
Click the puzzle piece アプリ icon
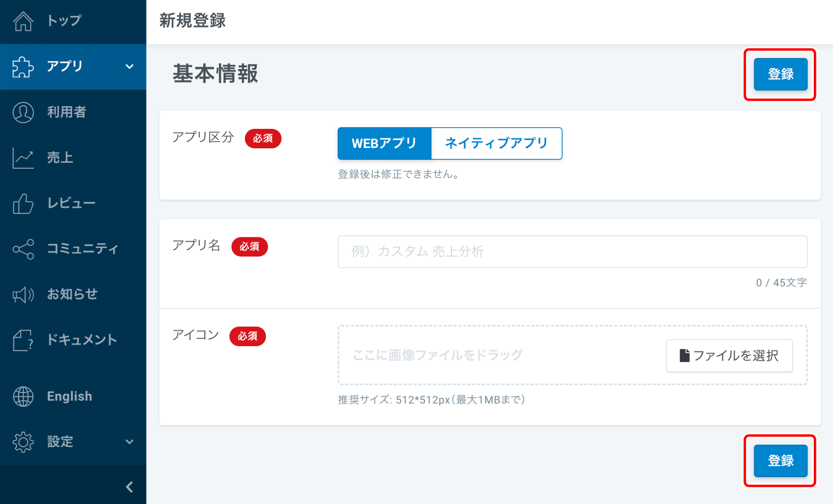tap(23, 67)
